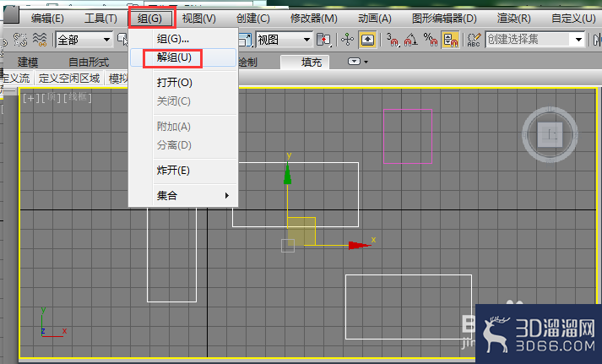This screenshot has width=602, height=364.
Task: Choose 组(G)... from the group menu
Action: point(182,39)
